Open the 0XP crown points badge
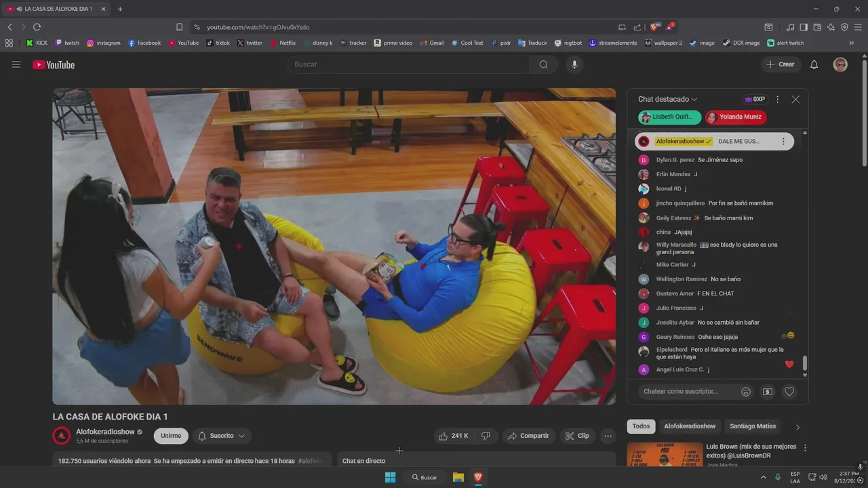The height and width of the screenshot is (488, 868). [755, 99]
